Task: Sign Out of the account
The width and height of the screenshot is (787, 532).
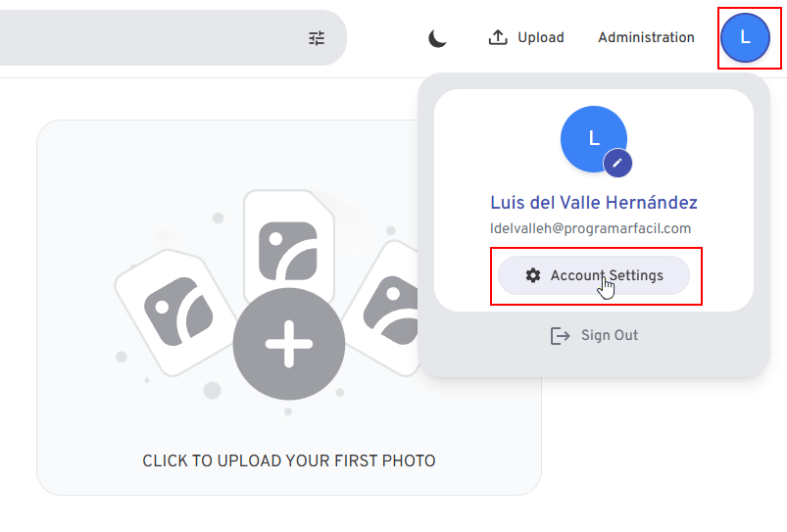Action: (594, 335)
